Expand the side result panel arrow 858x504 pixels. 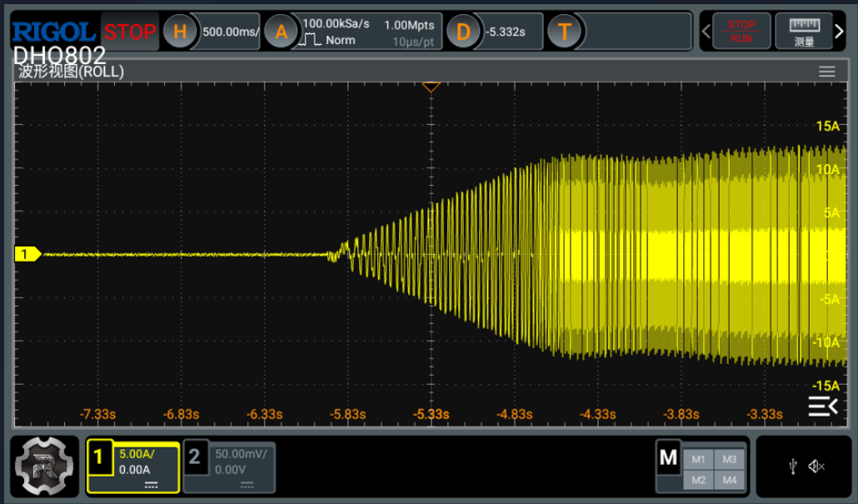823,406
